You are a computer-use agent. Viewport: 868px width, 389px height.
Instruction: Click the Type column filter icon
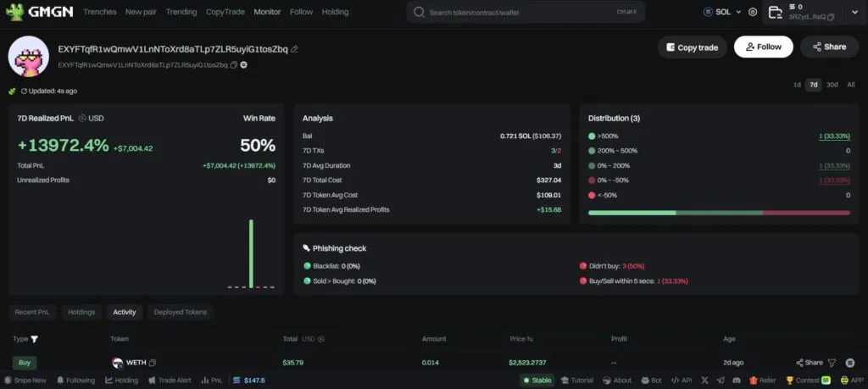pos(35,339)
